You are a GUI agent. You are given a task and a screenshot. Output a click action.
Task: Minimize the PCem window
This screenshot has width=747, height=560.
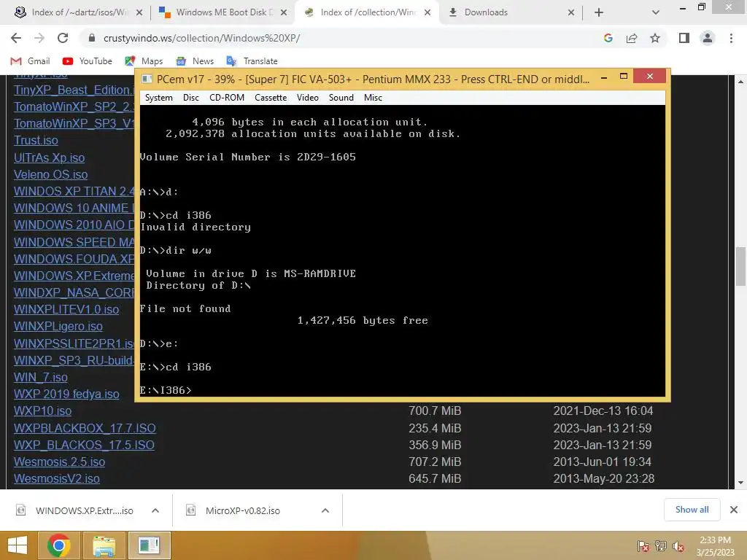[x=604, y=77]
